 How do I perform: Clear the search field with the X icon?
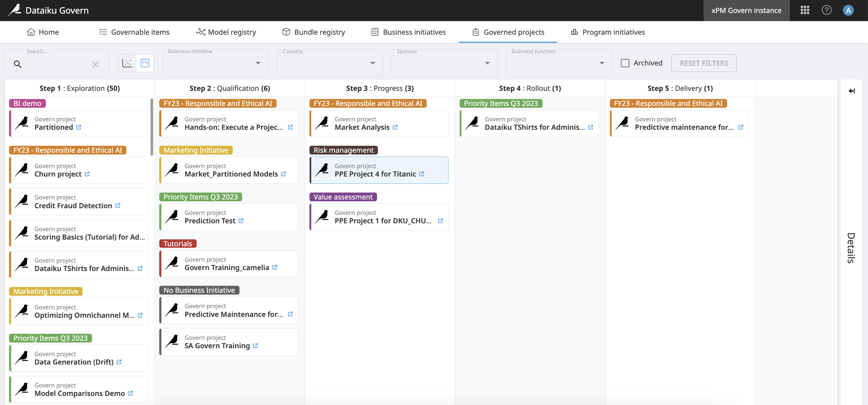pyautogui.click(x=95, y=64)
